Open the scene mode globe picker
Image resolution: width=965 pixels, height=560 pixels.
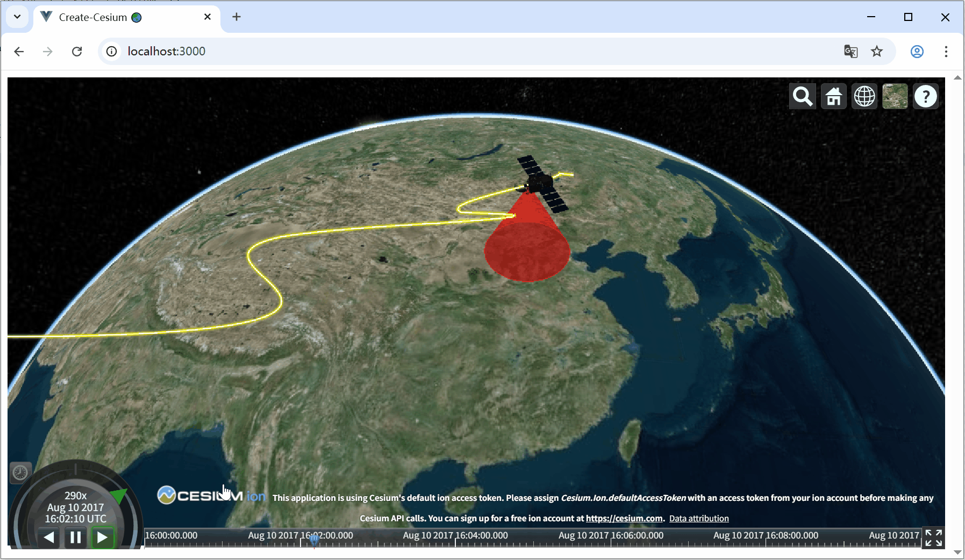(x=864, y=97)
